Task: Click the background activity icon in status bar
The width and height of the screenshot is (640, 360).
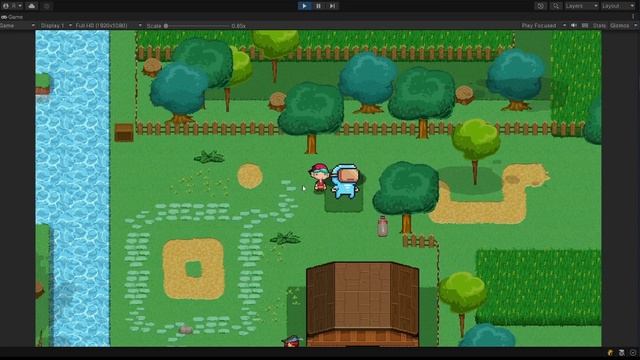Action: pos(633,353)
